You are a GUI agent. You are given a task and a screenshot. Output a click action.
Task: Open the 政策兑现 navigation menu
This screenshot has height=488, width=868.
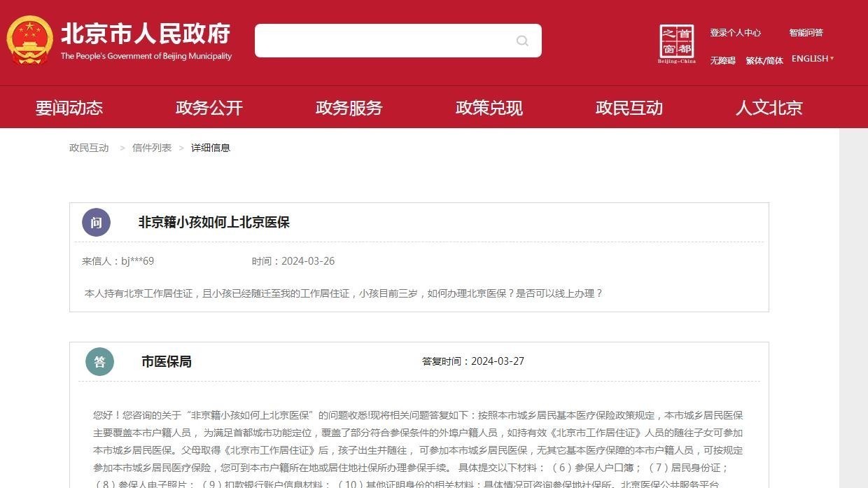tap(489, 107)
